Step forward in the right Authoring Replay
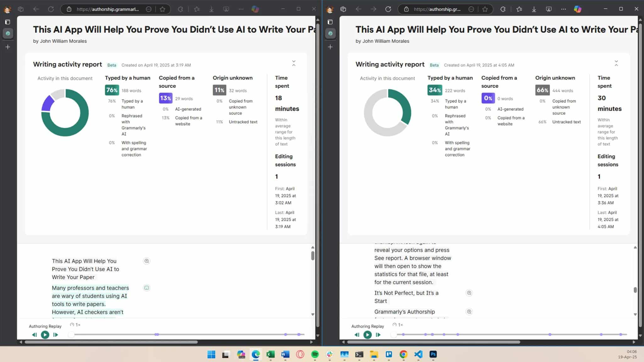 [378, 335]
